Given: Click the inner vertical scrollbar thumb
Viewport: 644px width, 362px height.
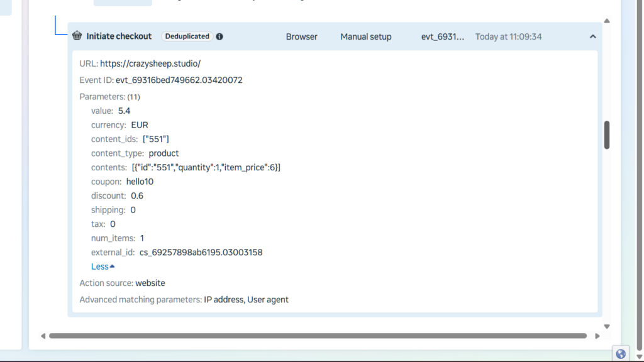Looking at the screenshot, I should click(x=607, y=134).
